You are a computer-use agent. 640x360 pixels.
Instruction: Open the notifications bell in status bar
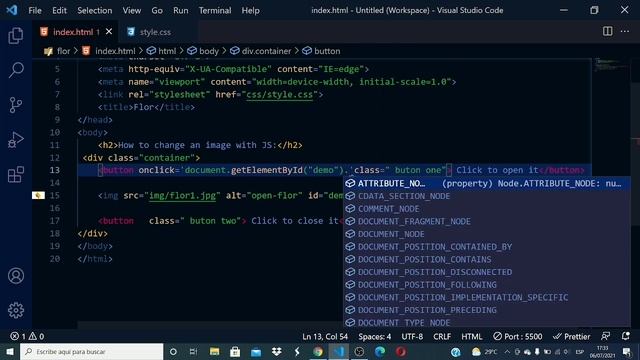pyautogui.click(x=625, y=336)
